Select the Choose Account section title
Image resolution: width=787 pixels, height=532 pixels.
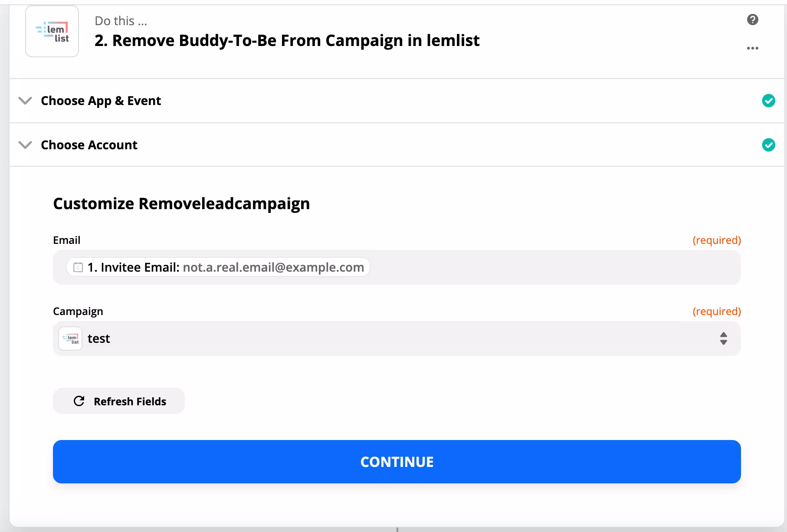click(89, 145)
